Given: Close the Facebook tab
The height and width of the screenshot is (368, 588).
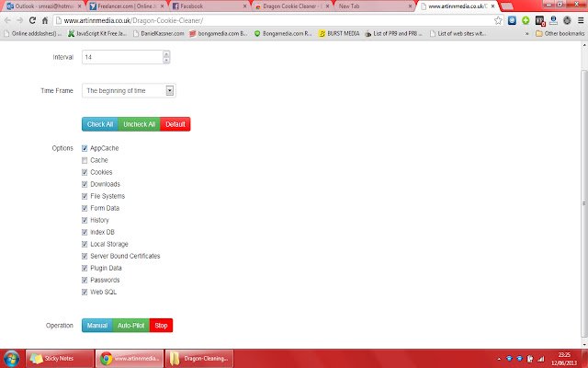Looking at the screenshot, I should [245, 6].
